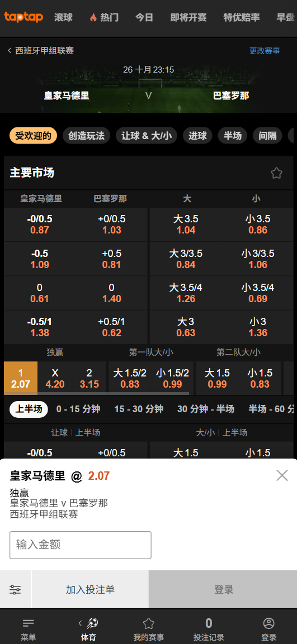Open the 热门 tab with flame icon
The height and width of the screenshot is (644, 297).
click(103, 17)
